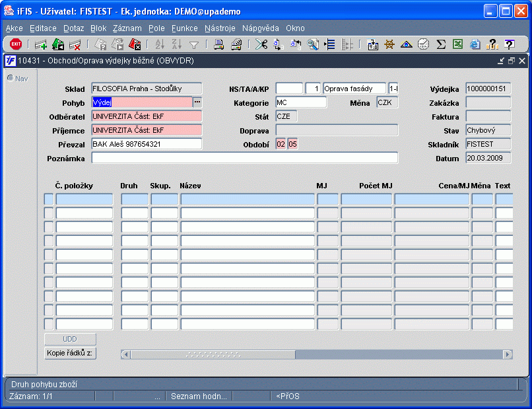Click the sort descending Z-A icon
Screen dimensions: 532x409
177,44
